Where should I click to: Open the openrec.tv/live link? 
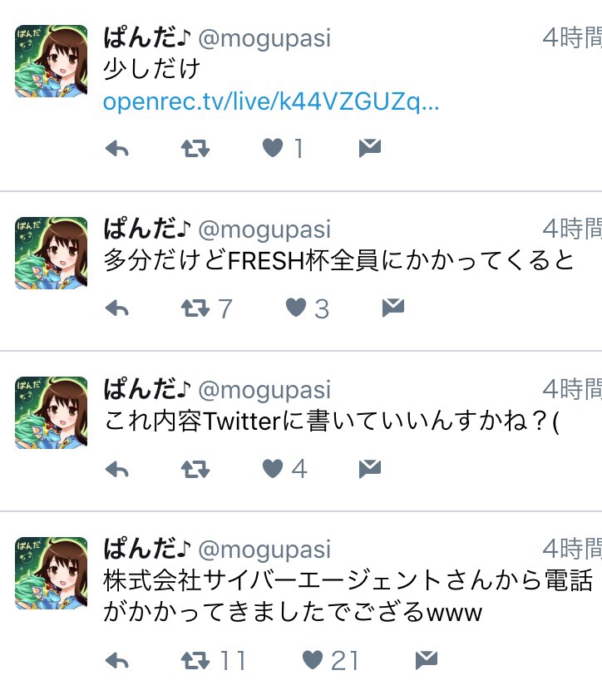[271, 101]
